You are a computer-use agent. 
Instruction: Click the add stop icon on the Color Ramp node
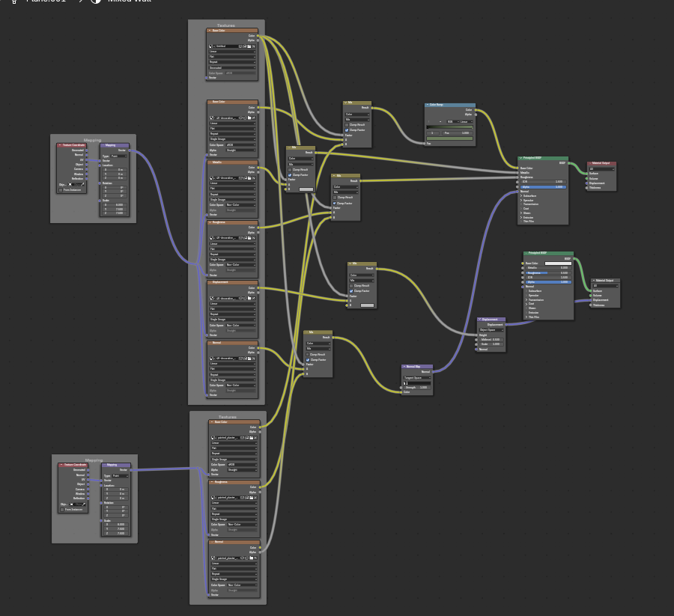(x=428, y=121)
